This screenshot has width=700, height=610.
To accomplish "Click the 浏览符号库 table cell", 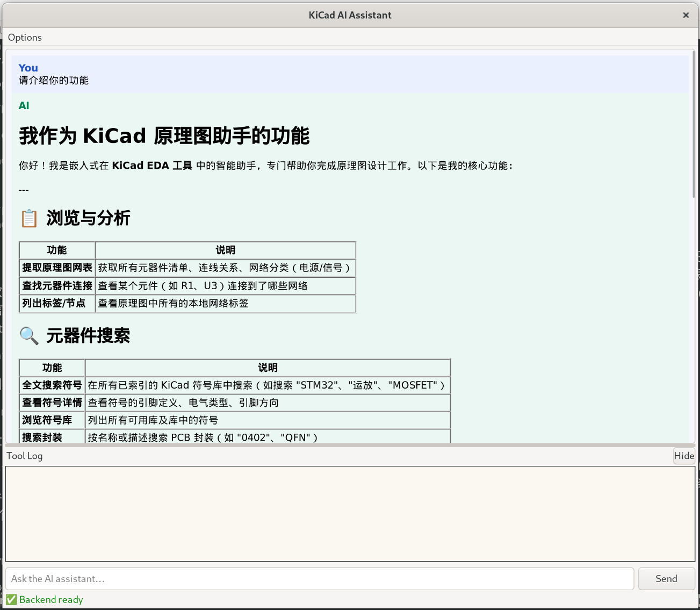I will (47, 420).
